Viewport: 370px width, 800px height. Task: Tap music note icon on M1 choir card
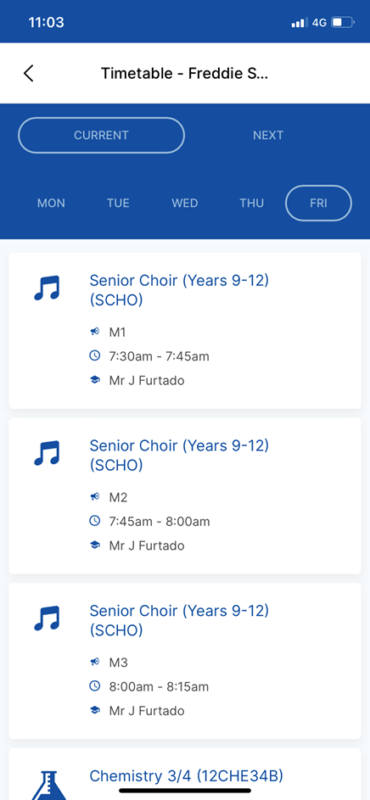[47, 289]
